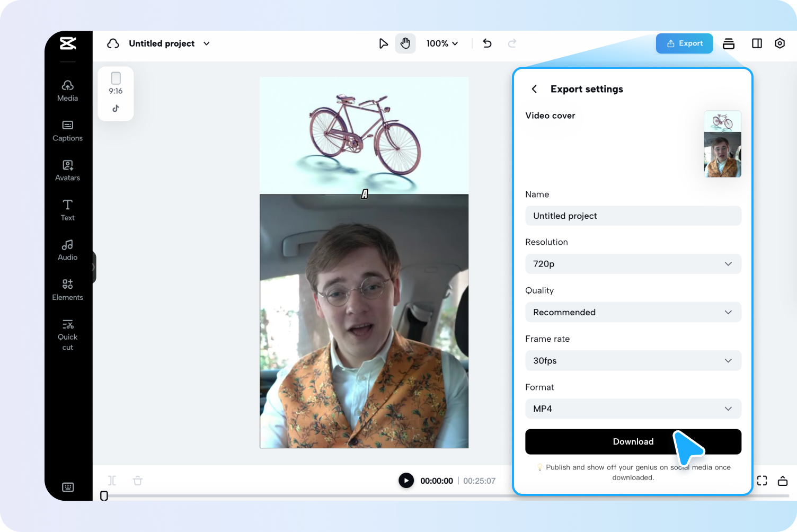The width and height of the screenshot is (797, 532).
Task: Open the Format MP4 dropdown
Action: [x=633, y=409]
